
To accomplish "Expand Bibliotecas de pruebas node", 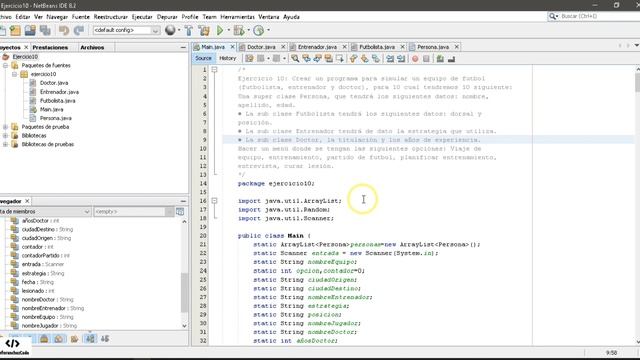I will pyautogui.click(x=5, y=144).
